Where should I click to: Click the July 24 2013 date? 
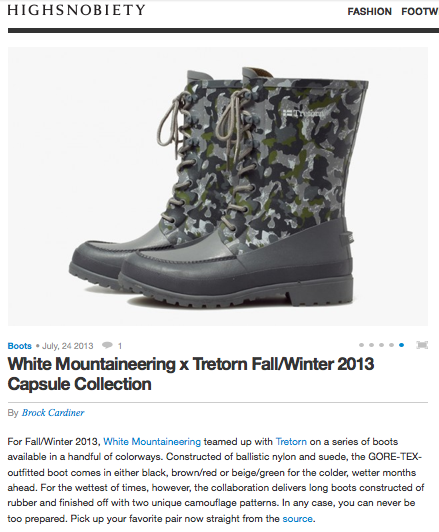(x=68, y=346)
